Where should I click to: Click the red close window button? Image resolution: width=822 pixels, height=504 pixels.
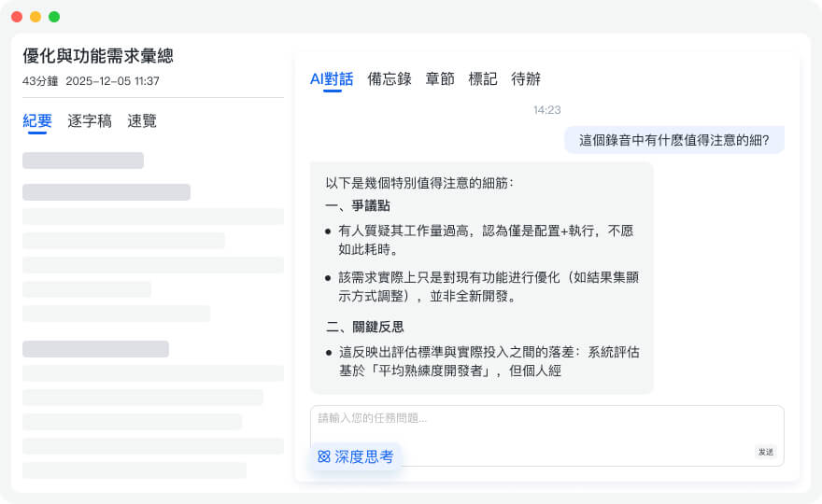pyautogui.click(x=17, y=17)
